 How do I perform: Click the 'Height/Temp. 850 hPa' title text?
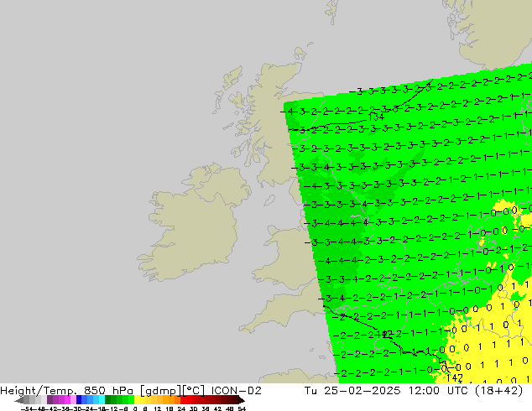click(x=67, y=391)
